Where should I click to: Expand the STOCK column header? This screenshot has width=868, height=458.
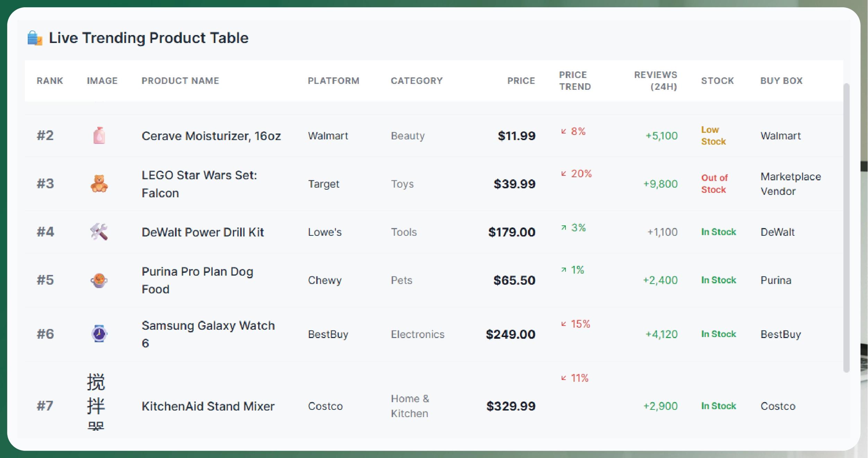(718, 80)
